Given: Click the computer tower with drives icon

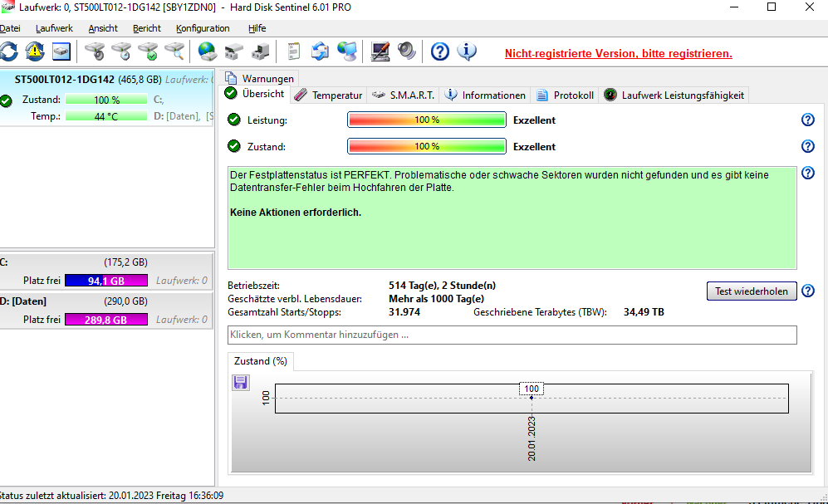Looking at the screenshot, I should (x=260, y=51).
